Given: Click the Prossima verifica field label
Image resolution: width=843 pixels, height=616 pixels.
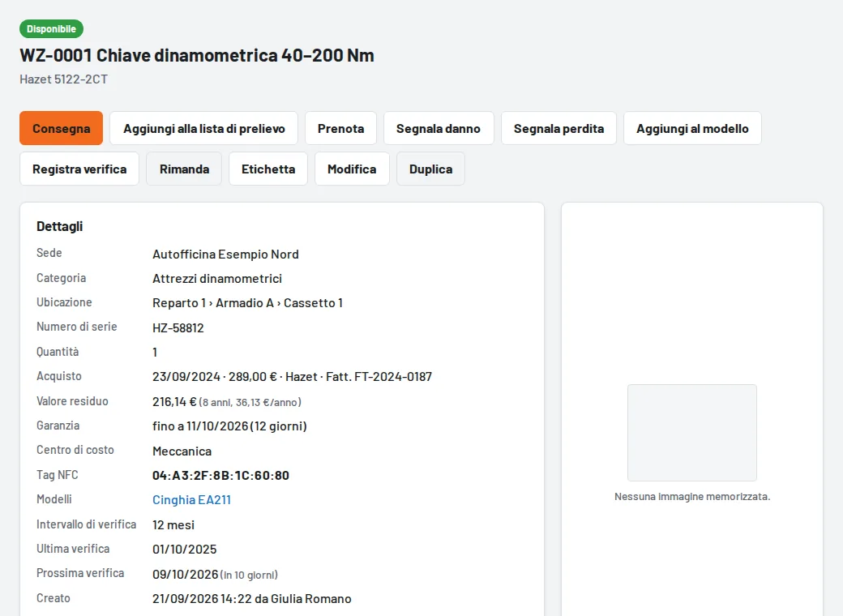Looking at the screenshot, I should (80, 573).
